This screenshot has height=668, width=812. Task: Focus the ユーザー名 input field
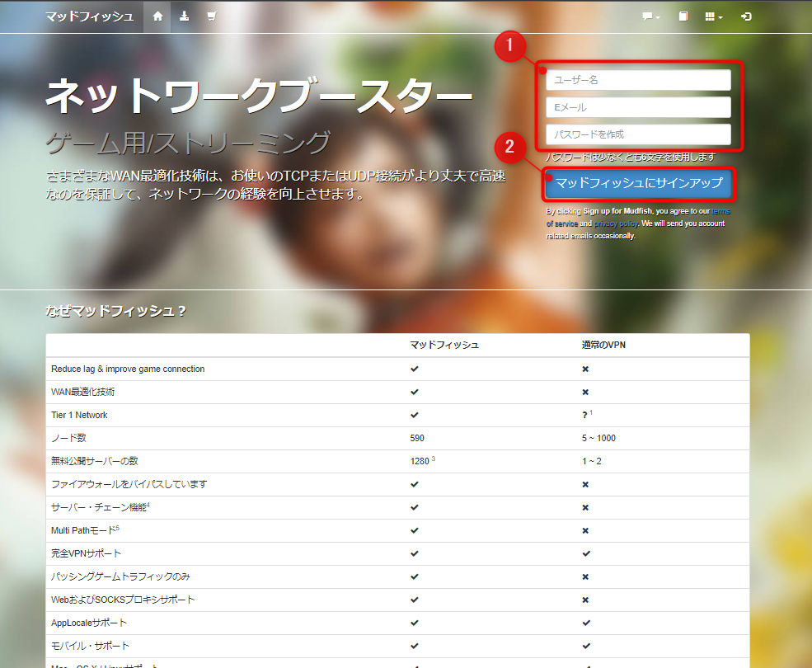(x=639, y=80)
